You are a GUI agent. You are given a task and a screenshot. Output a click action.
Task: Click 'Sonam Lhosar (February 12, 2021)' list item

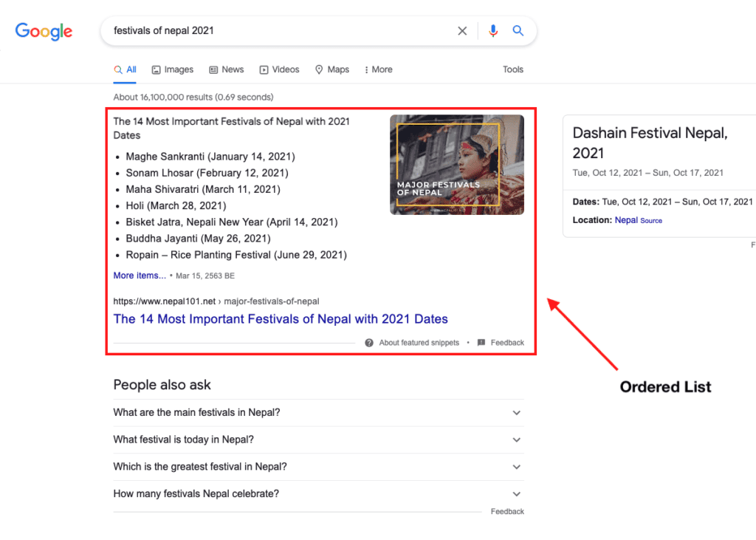207,173
